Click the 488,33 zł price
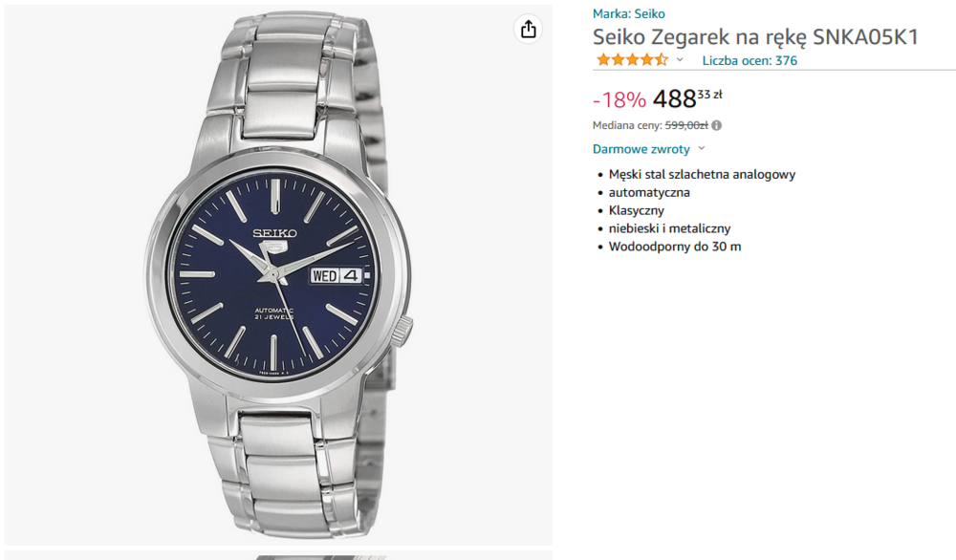Screen dimensions: 956x560 pyautogui.click(x=686, y=98)
